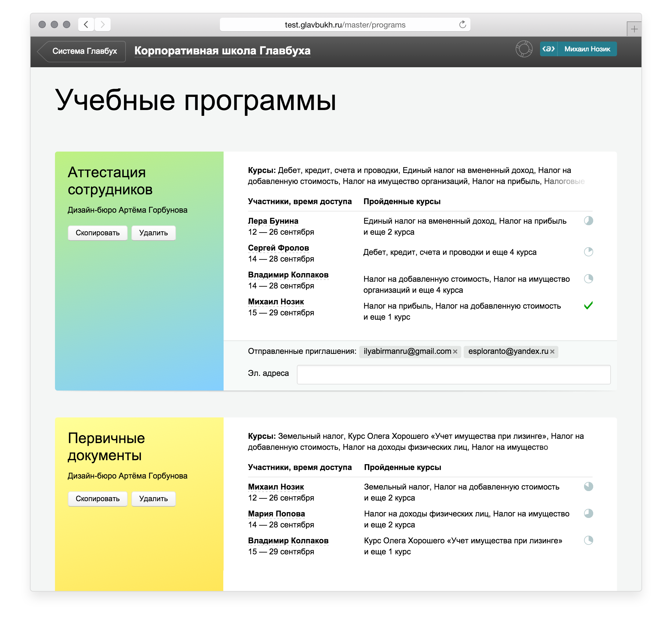Image resolution: width=672 pixels, height=635 pixels.
Task: Open participant Владимир Колпаков in Аттестация
Action: (288, 275)
